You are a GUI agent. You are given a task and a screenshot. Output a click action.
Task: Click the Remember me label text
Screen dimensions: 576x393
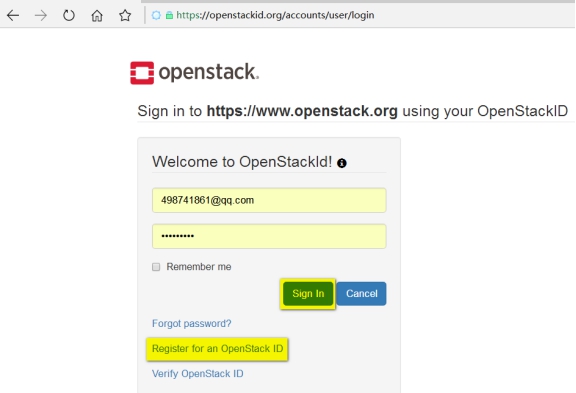(x=199, y=267)
